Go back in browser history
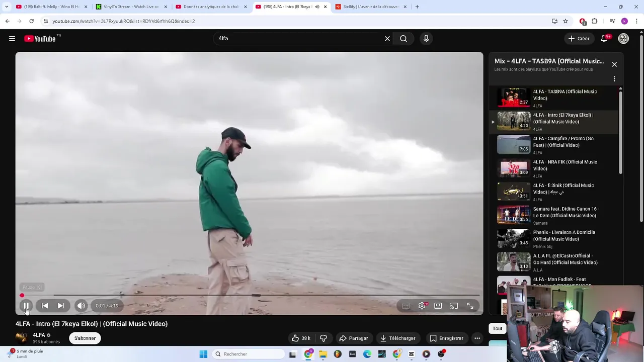The height and width of the screenshot is (362, 644). coord(7,21)
